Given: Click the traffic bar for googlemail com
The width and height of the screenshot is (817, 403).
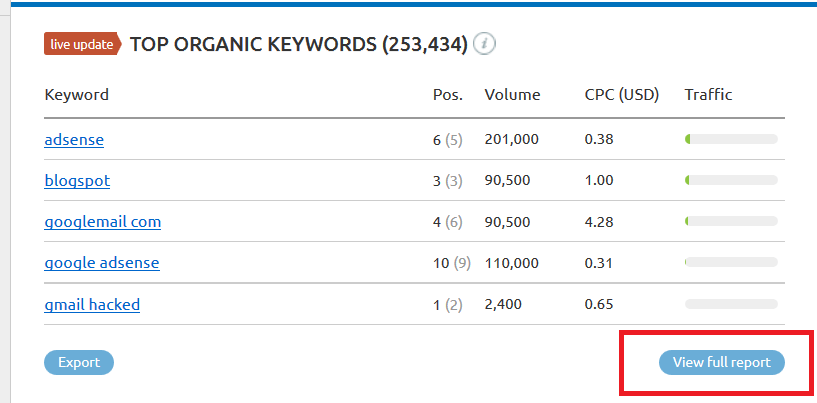Looking at the screenshot, I should click(731, 221).
